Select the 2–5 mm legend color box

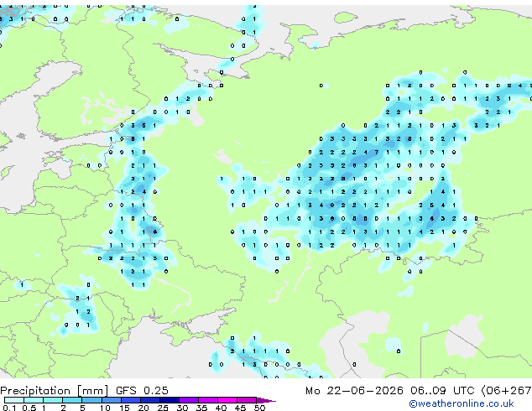pyautogui.click(x=72, y=400)
